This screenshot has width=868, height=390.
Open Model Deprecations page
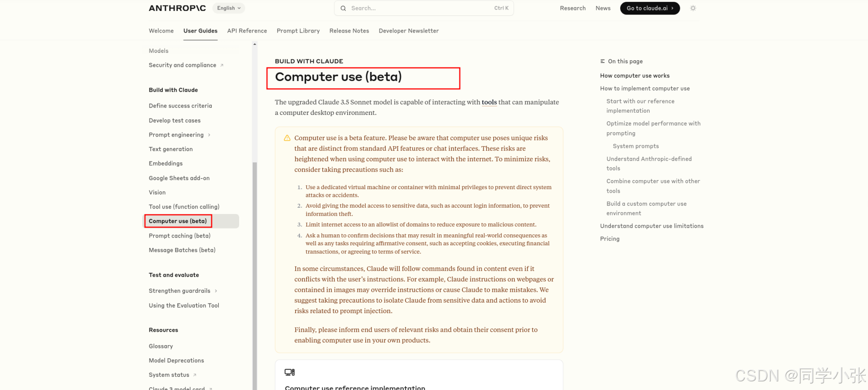(x=176, y=361)
